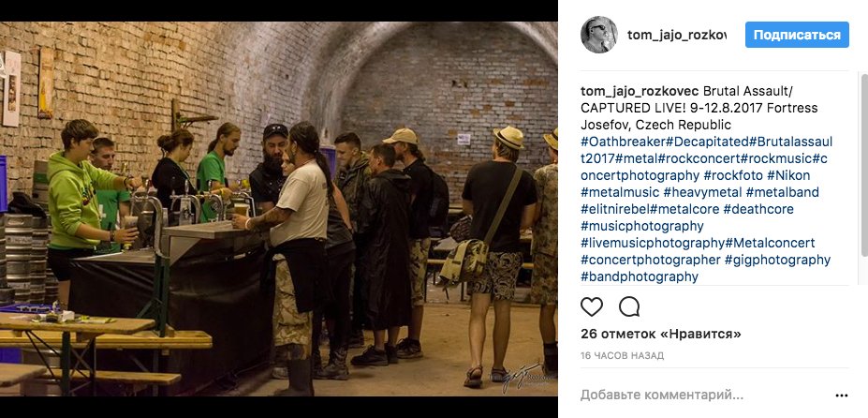Click the caption panel scrollbar
Screen dimensions: 868x418
[x=864, y=177]
